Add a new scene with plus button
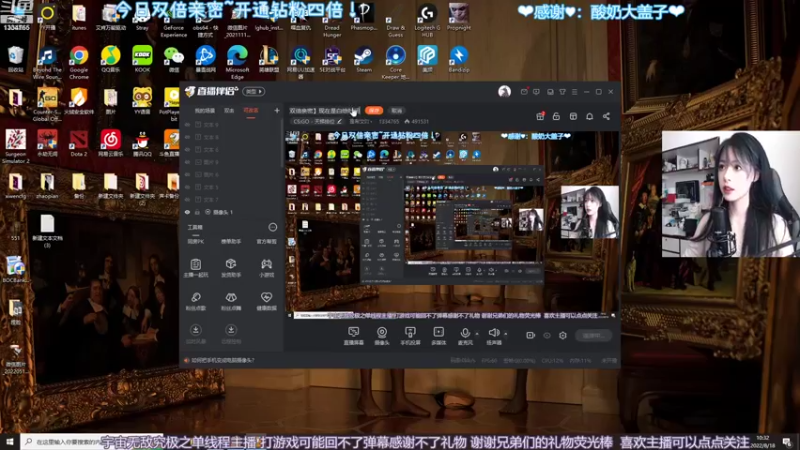800x450 pixels. tap(277, 110)
